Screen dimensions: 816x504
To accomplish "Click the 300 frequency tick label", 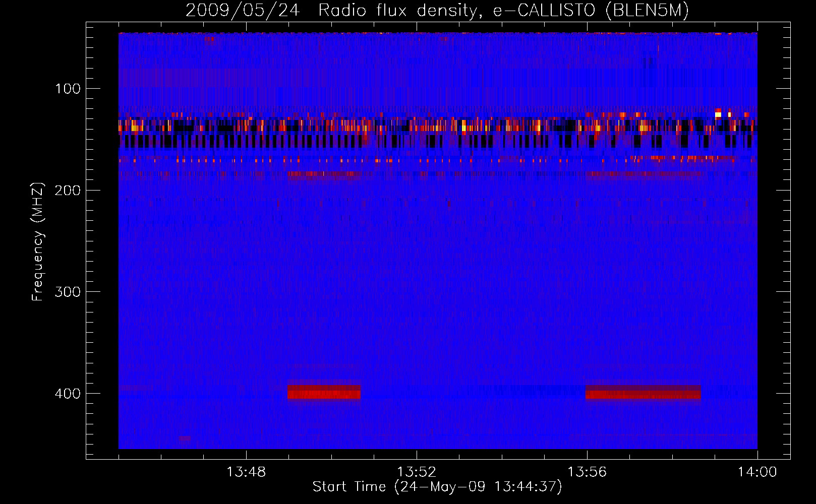I will (x=68, y=292).
